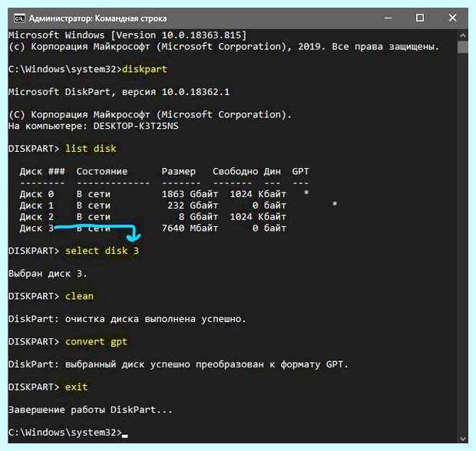Image resolution: width=476 pixels, height=451 pixels.
Task: Click the 'convert gpt' command text
Action: (96, 342)
